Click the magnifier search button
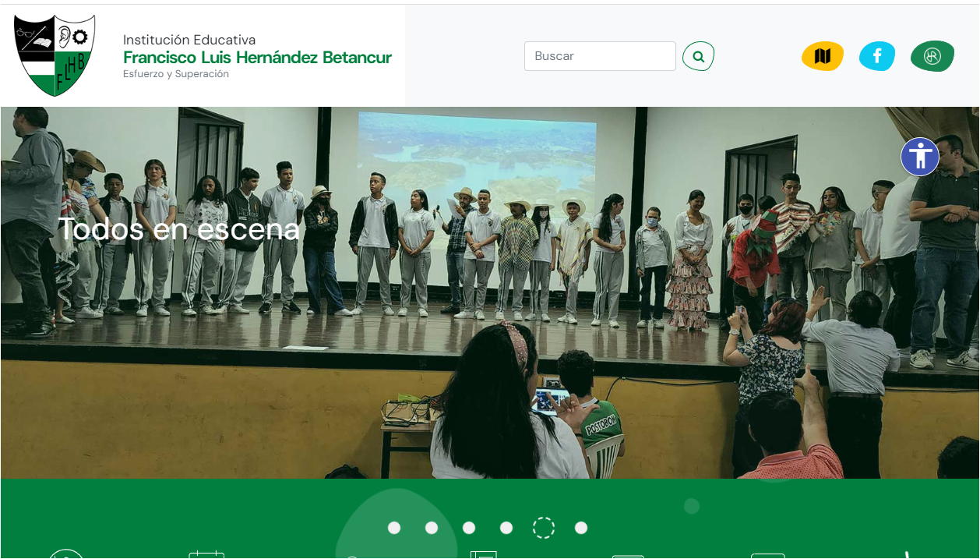This screenshot has width=980, height=559. tap(698, 56)
